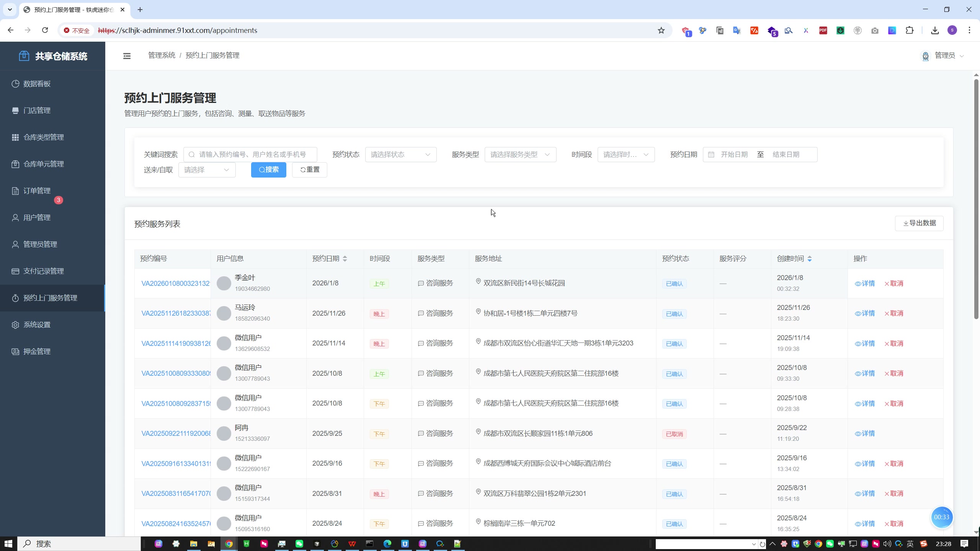The height and width of the screenshot is (551, 980).
Task: Expand the 预约状态 dropdown
Action: point(400,155)
